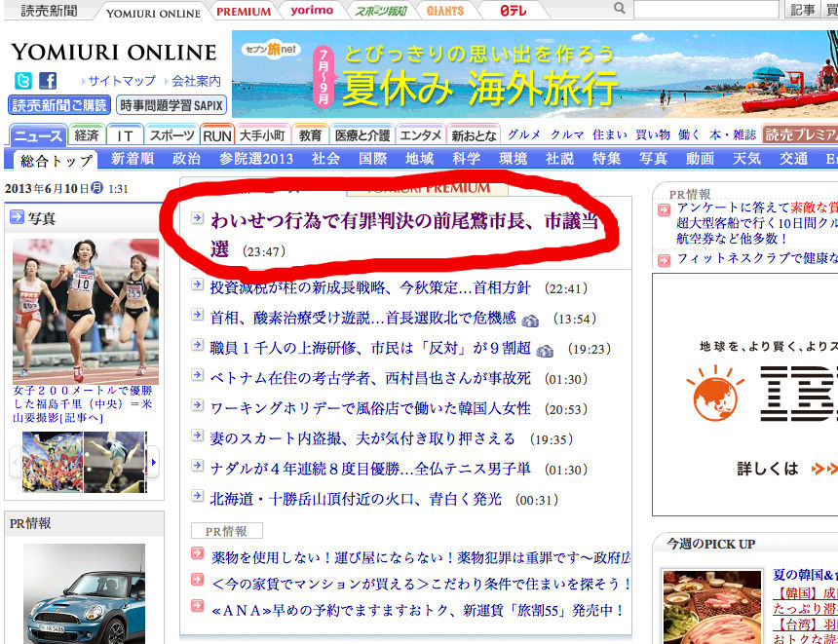The image size is (838, 644).
Task: Open the top headline わいせつ行為で有罪判決
Action: tap(404, 234)
